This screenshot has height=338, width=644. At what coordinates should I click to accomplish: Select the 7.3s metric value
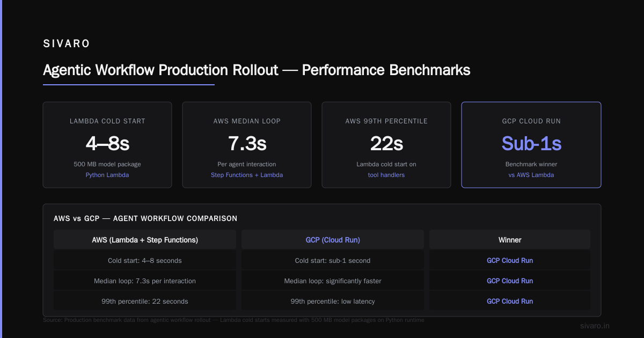tap(247, 143)
